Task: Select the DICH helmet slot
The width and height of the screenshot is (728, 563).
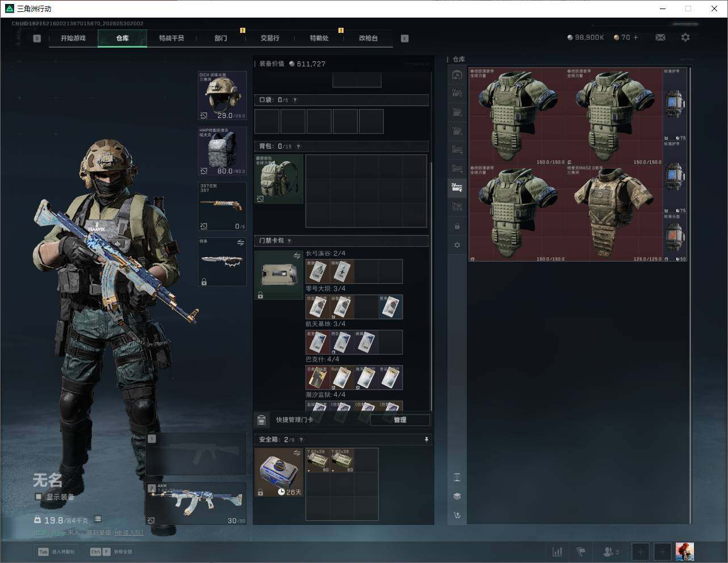Action: click(222, 95)
